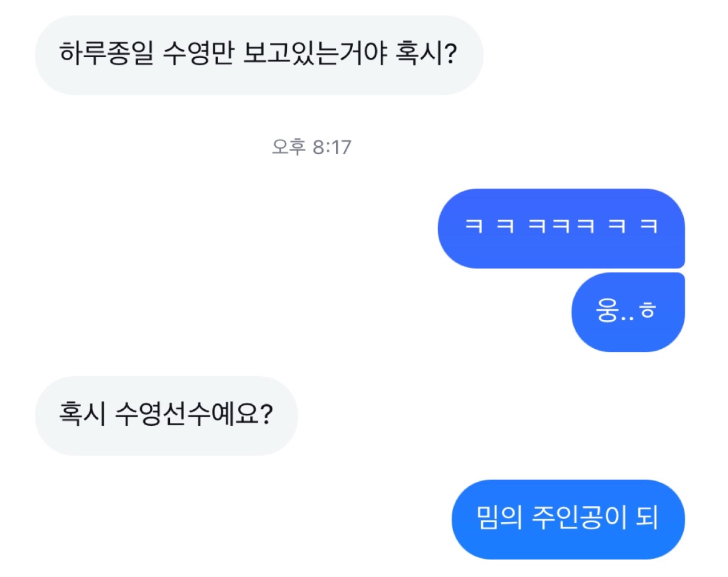Click the "오후 8:17" timestamp
This screenshot has height=577, width=728.
click(312, 147)
